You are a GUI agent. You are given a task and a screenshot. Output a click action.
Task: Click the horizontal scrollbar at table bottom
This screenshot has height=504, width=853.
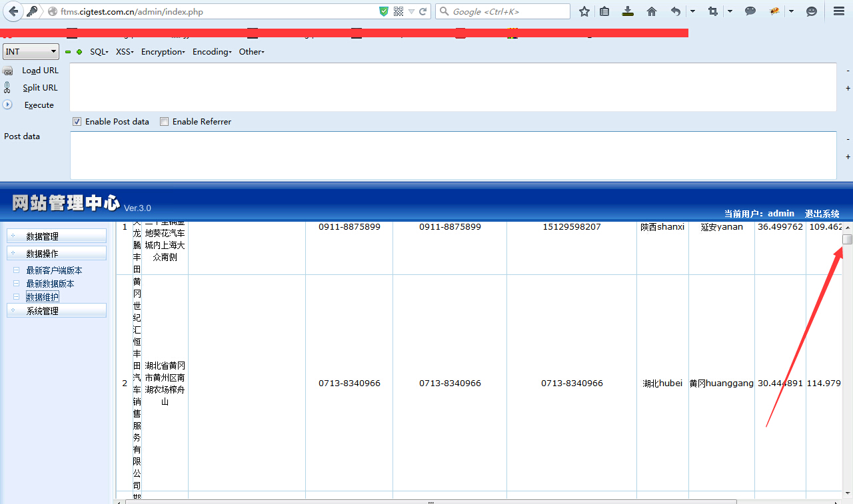click(x=431, y=502)
